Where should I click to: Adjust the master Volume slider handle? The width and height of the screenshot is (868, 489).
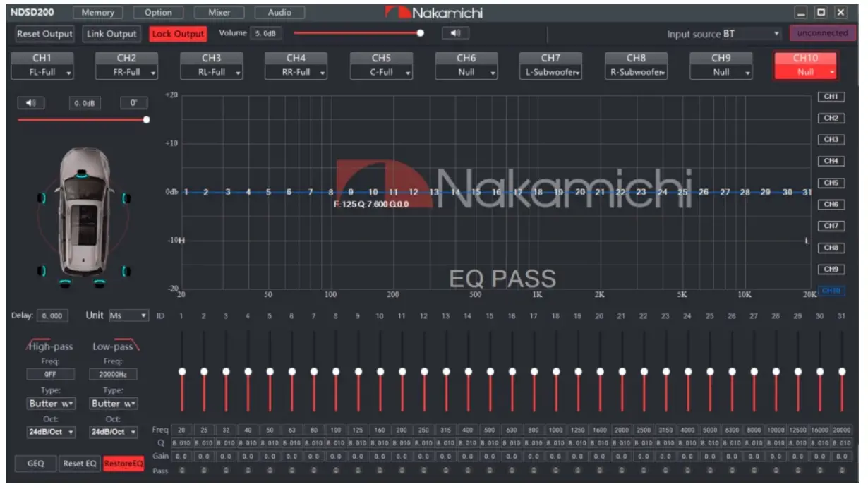tap(421, 33)
